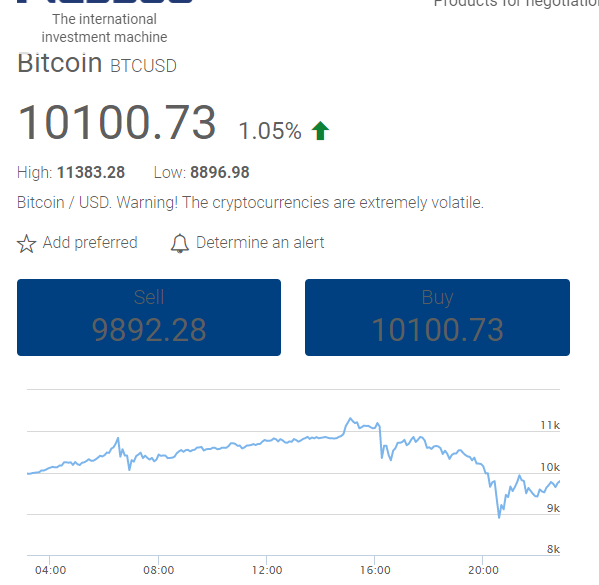This screenshot has width=599, height=585.
Task: Click the Buy 10100.73 button
Action: 437,318
